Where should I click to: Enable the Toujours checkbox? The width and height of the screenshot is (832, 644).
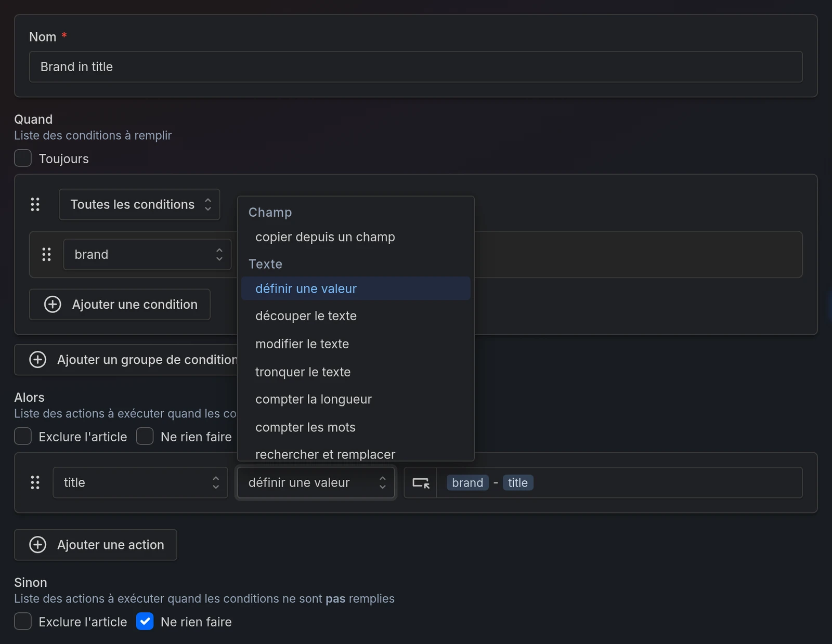pyautogui.click(x=23, y=158)
